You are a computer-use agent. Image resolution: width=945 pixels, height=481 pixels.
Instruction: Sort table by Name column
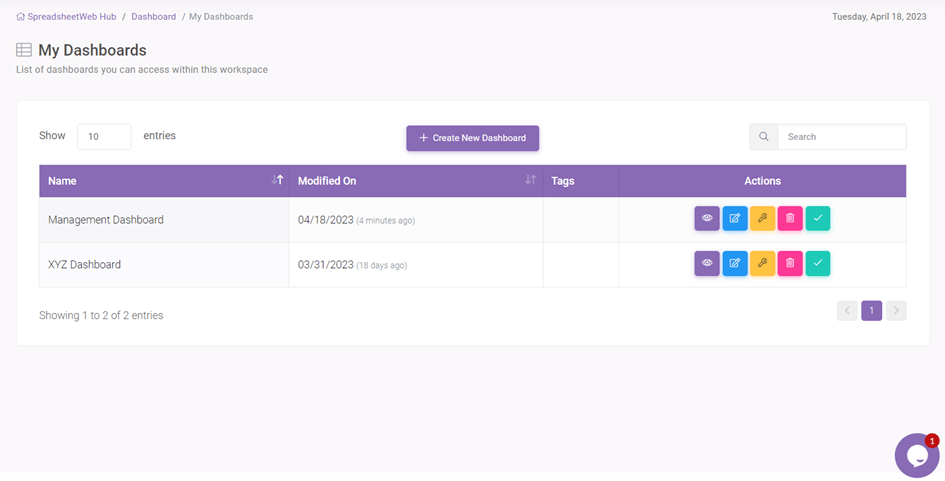277,180
